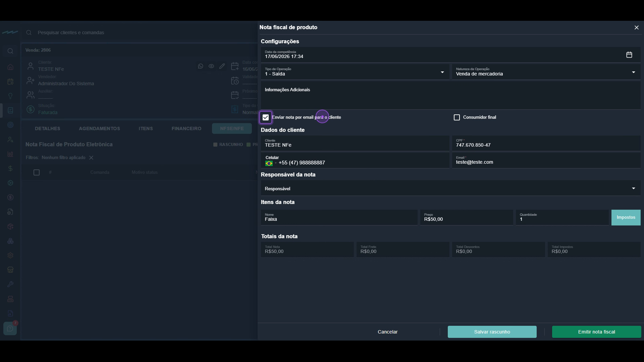644x362 pixels.
Task: Click the Cliente field TESTE NFe
Action: [355, 143]
